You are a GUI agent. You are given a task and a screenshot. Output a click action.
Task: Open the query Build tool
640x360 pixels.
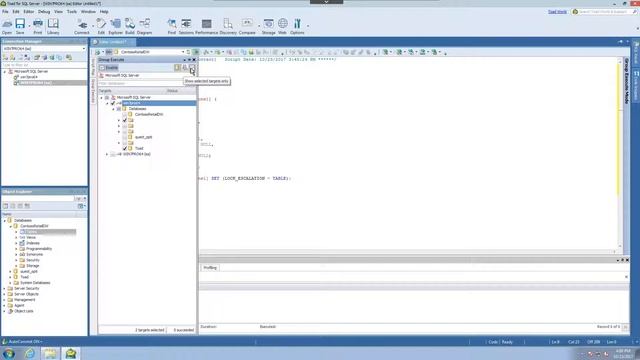[x=130, y=26]
